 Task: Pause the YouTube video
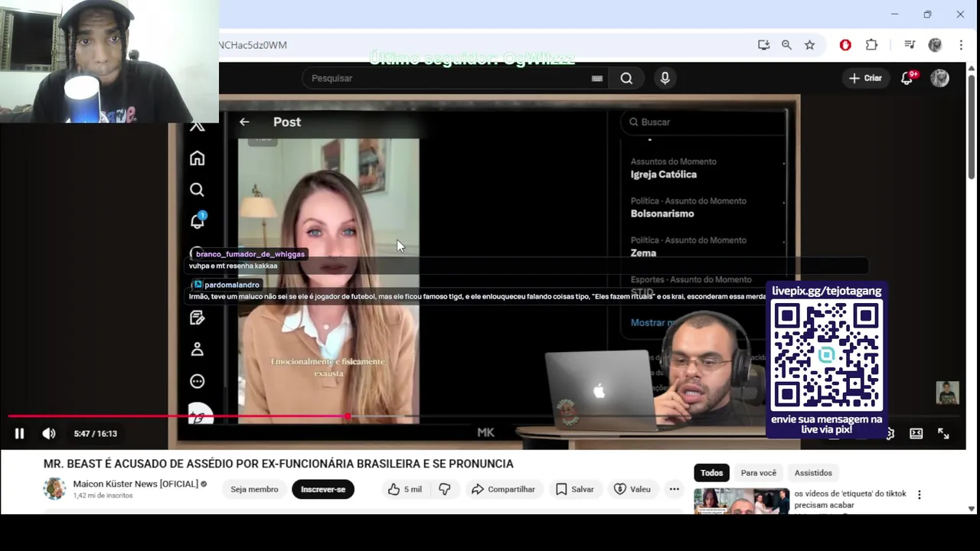point(19,433)
